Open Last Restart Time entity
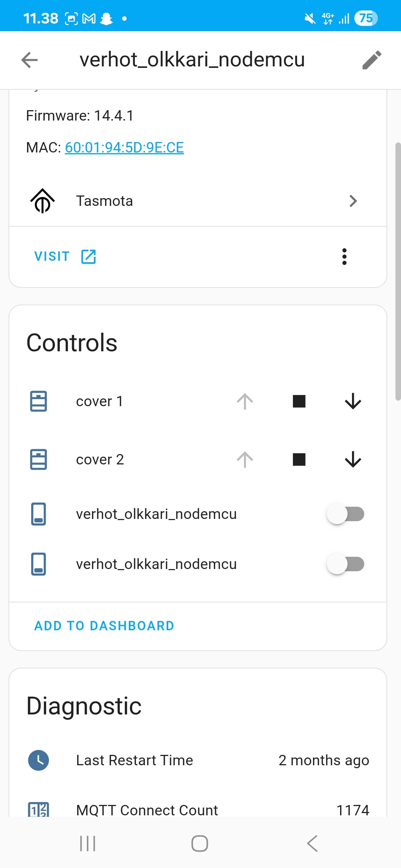Viewport: 401px width, 868px height. (x=198, y=760)
